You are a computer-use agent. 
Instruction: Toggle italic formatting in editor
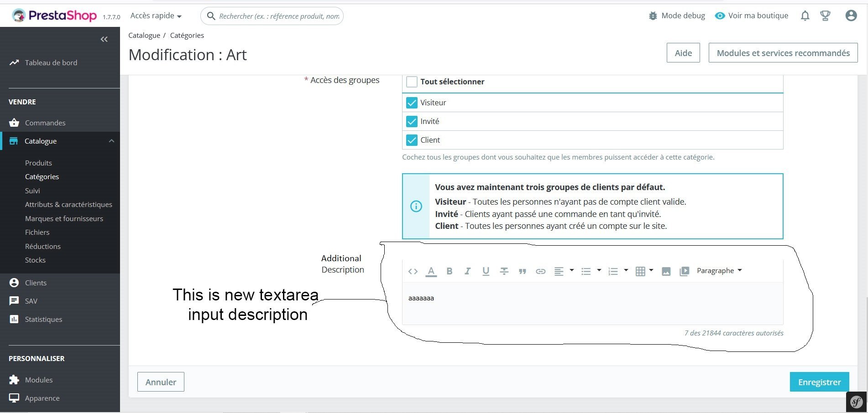[467, 271]
